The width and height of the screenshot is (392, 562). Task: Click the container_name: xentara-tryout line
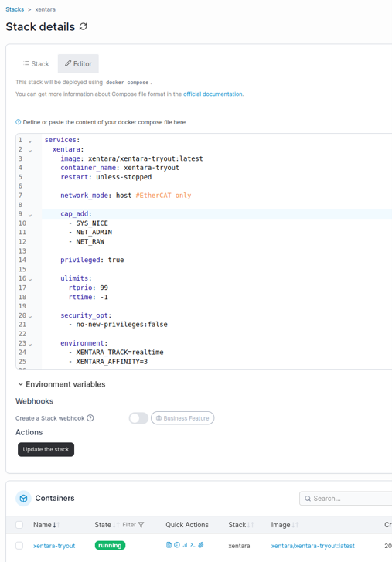click(120, 168)
